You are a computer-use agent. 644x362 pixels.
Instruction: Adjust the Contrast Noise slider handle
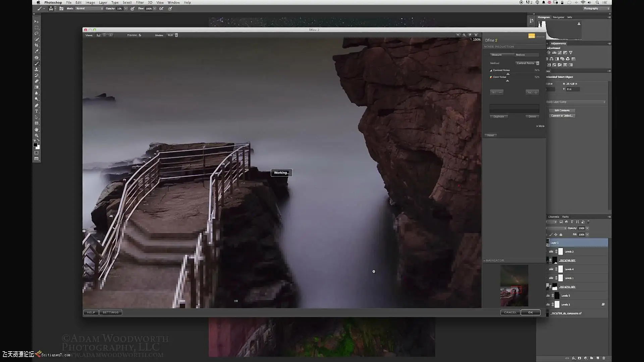pos(508,74)
